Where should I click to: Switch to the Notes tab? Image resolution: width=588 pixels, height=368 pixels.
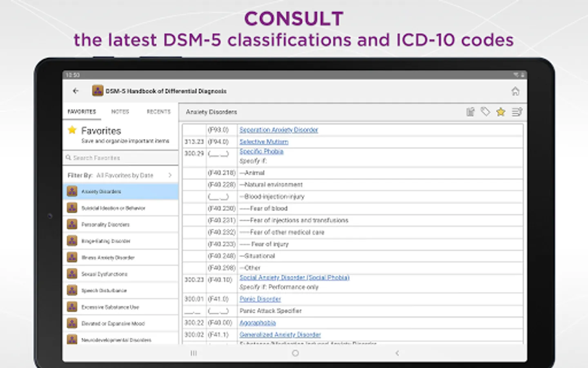pos(120,112)
